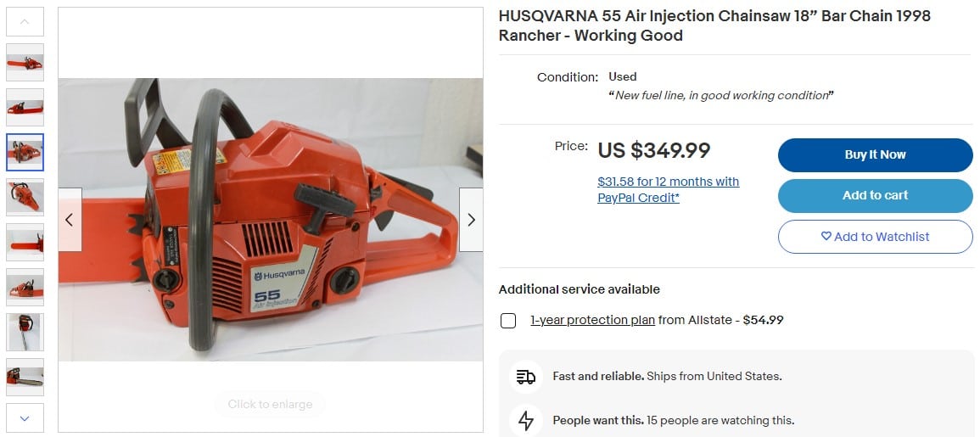Show the next product image arrow
Image resolution: width=980 pixels, height=437 pixels.
tap(471, 220)
